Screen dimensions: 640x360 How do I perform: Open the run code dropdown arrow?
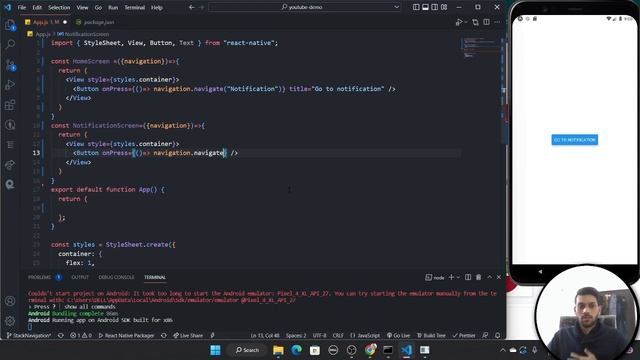coord(466,22)
